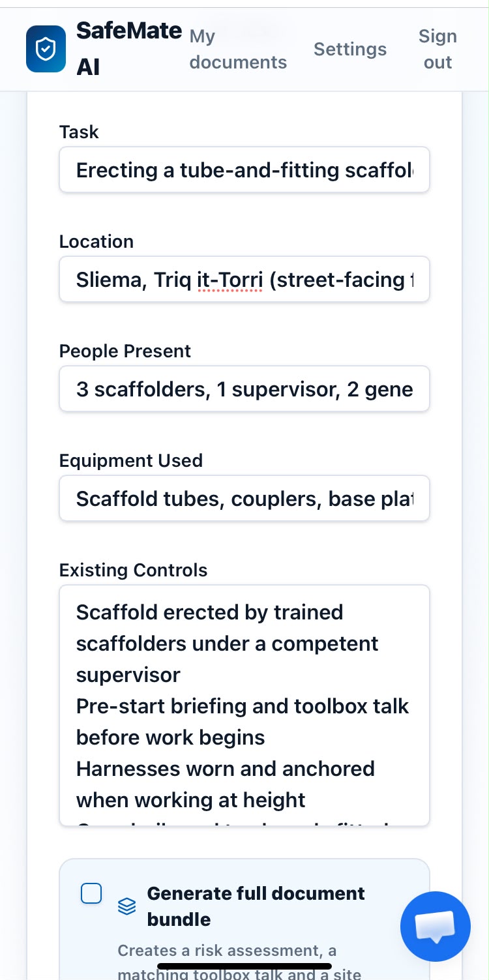Tap the home indicator bar at bottom
Screen dimensions: 489x980
click(x=244, y=966)
